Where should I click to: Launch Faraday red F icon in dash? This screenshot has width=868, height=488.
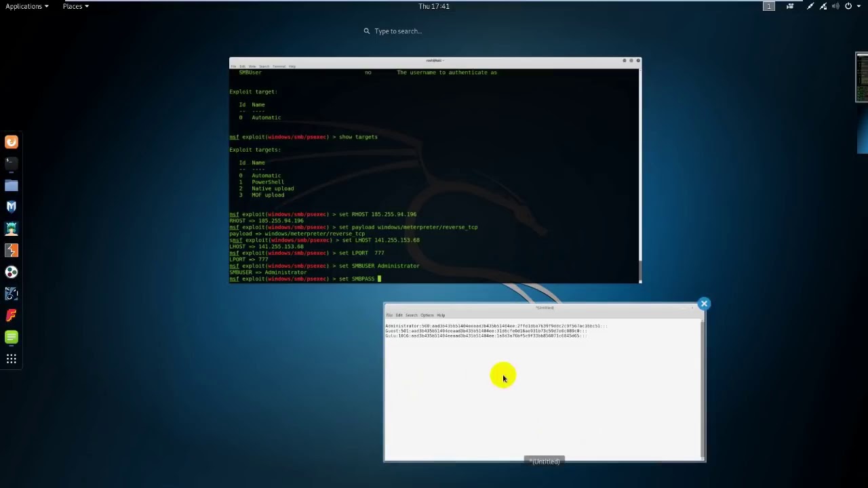[12, 315]
